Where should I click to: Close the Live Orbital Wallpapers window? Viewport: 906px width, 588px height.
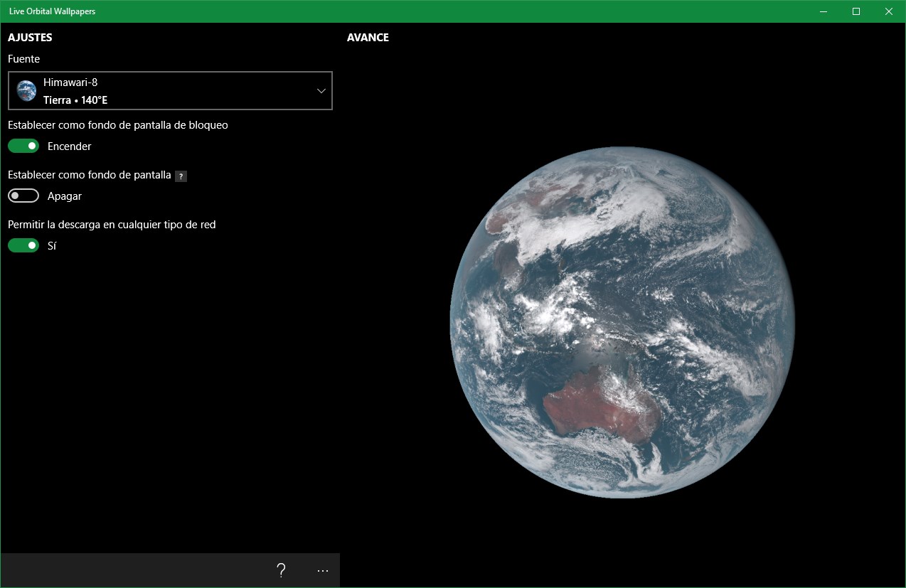click(889, 11)
